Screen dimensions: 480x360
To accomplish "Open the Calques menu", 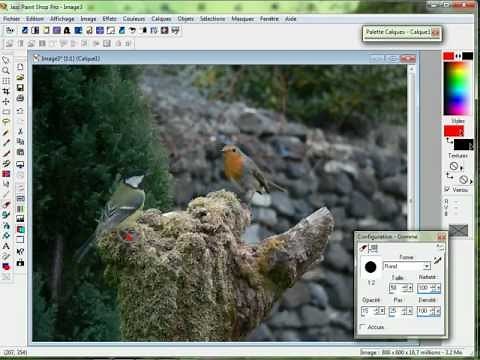I will [x=161, y=19].
